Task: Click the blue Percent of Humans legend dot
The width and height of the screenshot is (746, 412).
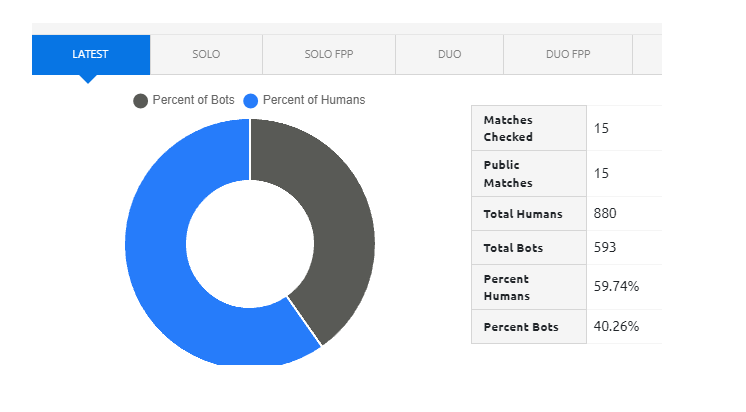Action: [251, 100]
